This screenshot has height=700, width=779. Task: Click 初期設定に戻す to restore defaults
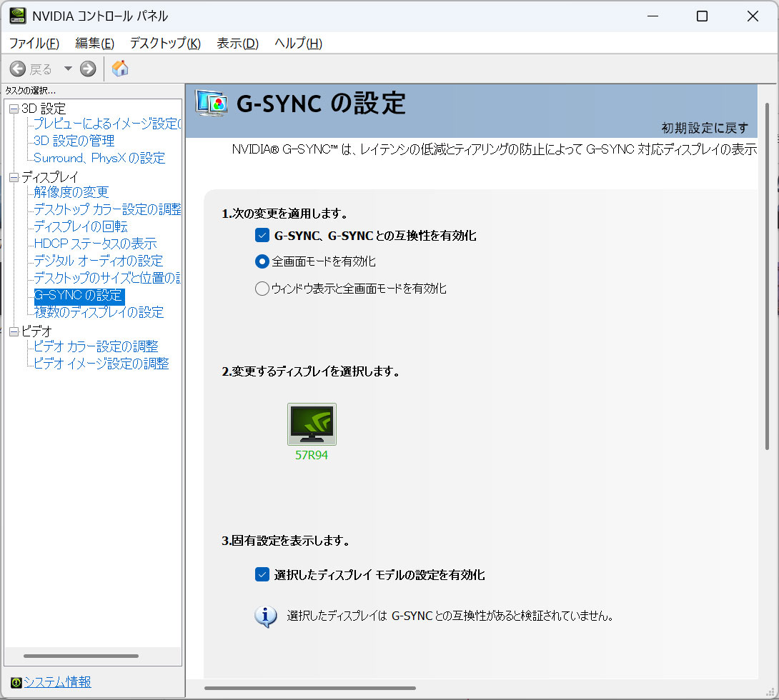point(705,128)
